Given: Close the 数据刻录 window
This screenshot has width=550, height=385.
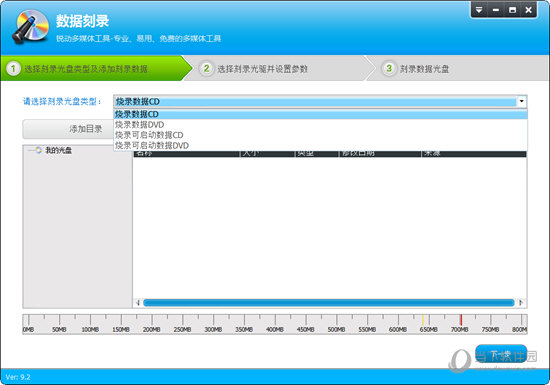Looking at the screenshot, I should coord(528,10).
